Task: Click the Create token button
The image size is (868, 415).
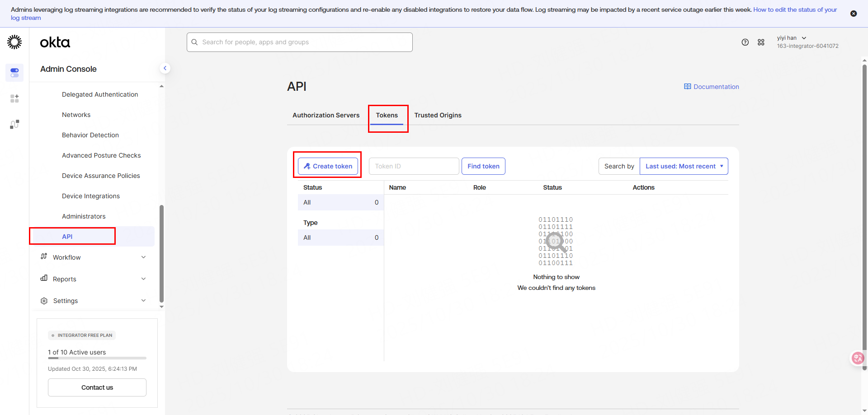Action: pos(328,166)
